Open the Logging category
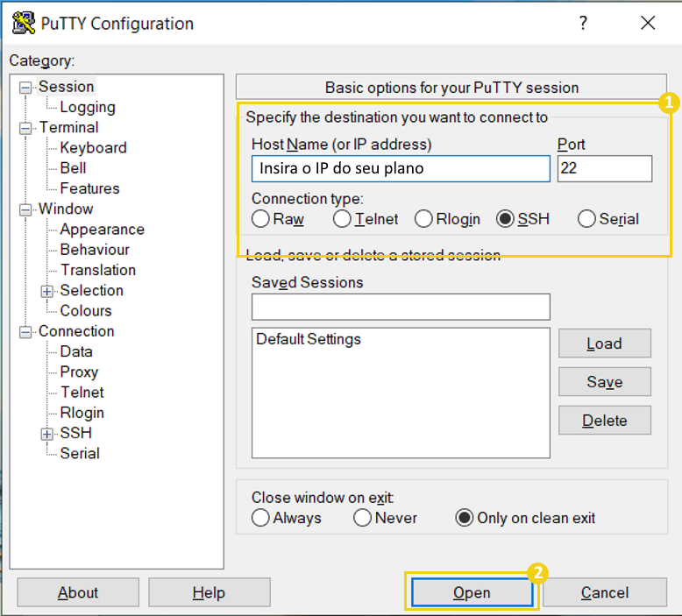The width and height of the screenshot is (682, 616). click(x=88, y=107)
